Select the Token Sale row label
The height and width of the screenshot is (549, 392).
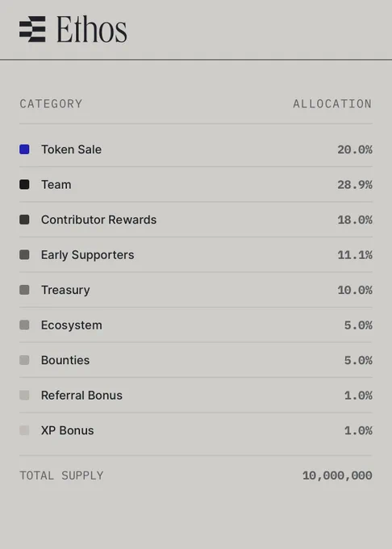71,149
